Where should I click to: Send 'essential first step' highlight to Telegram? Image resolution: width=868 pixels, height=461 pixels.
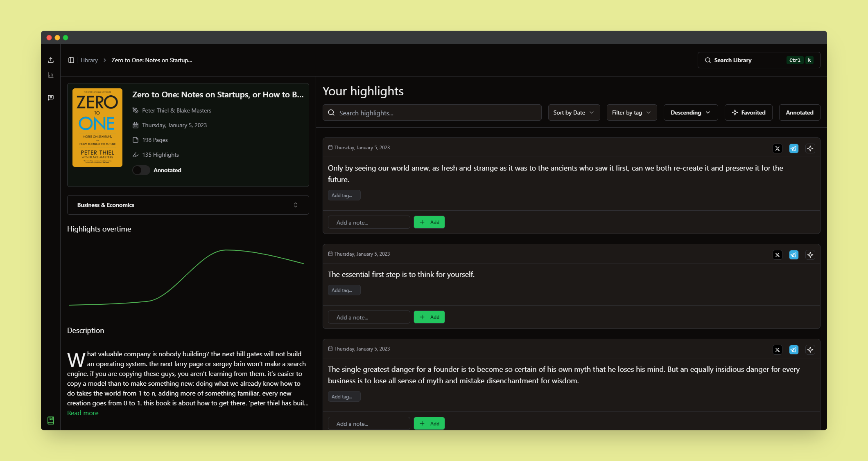click(x=794, y=255)
